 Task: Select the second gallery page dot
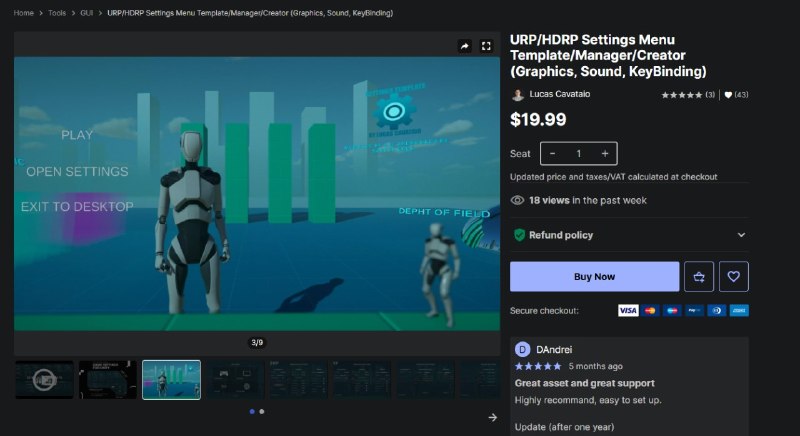tap(262, 412)
